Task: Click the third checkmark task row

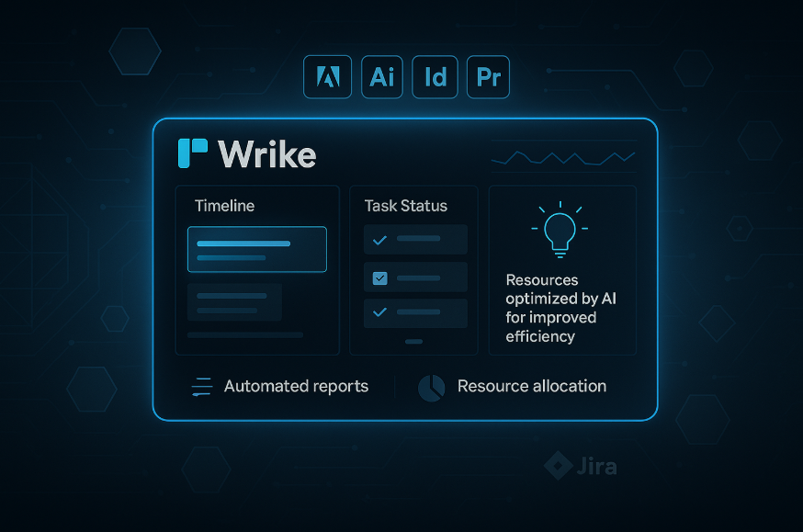Action: [x=415, y=312]
